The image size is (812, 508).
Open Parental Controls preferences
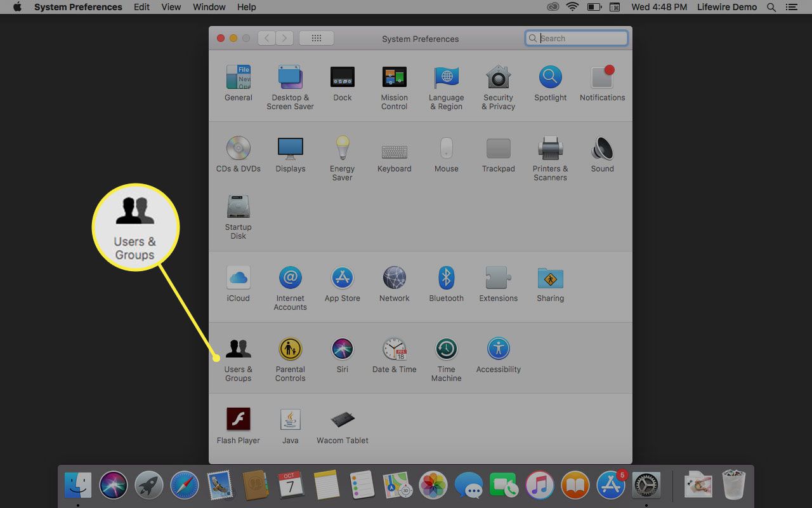pos(291,359)
